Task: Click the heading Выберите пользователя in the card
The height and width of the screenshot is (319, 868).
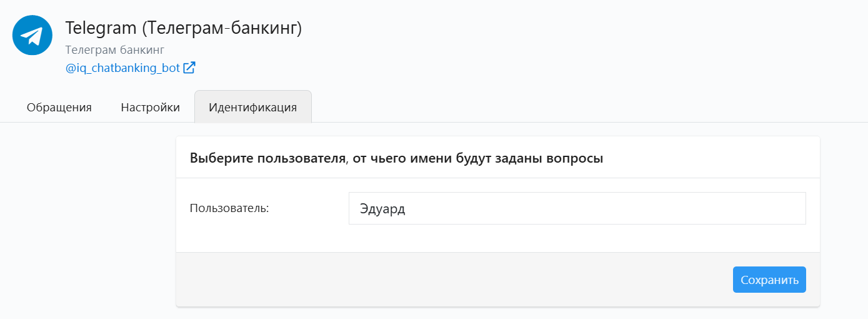Action: pos(268,158)
